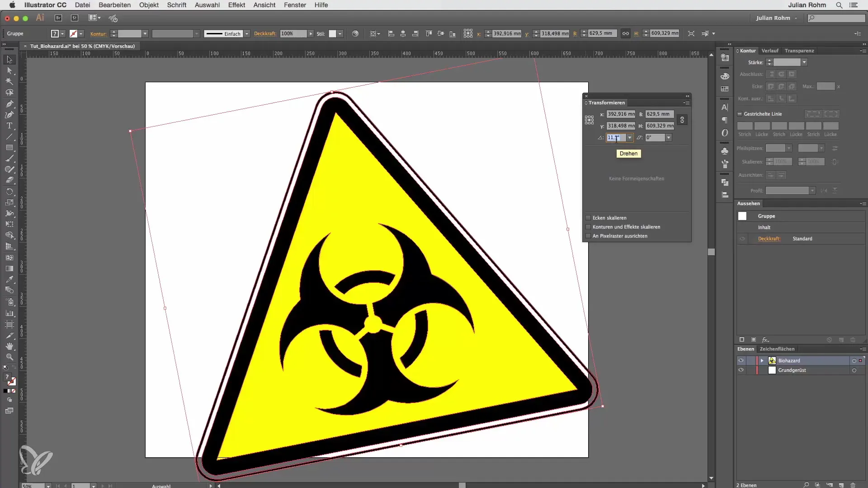
Task: Click the vertical canvas scrollbar thumb
Action: click(711, 252)
